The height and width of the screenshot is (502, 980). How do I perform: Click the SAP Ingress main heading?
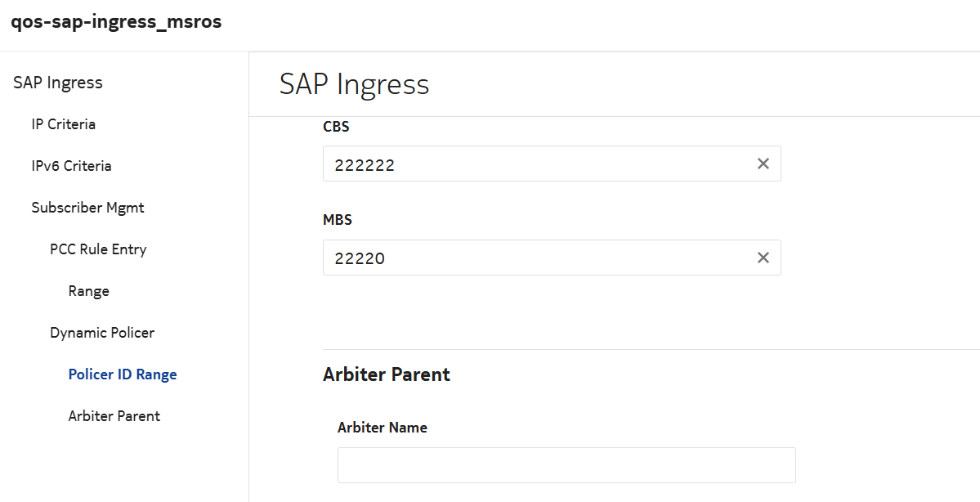[x=354, y=84]
